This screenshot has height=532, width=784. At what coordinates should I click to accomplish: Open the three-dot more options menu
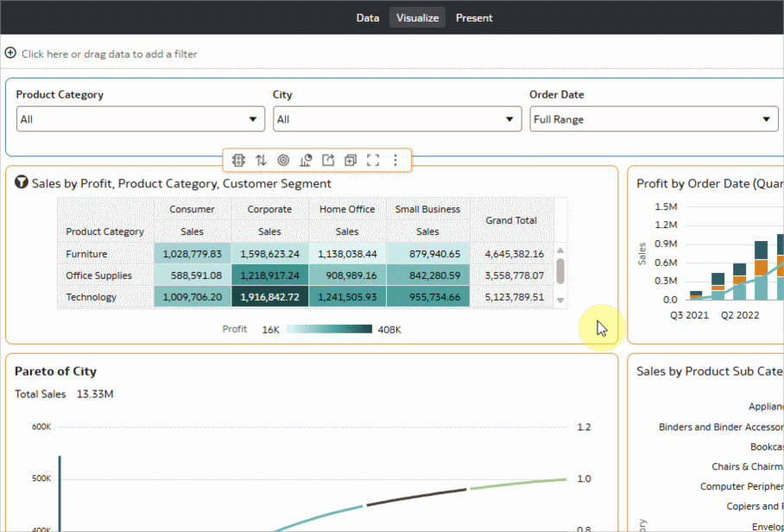(x=395, y=160)
